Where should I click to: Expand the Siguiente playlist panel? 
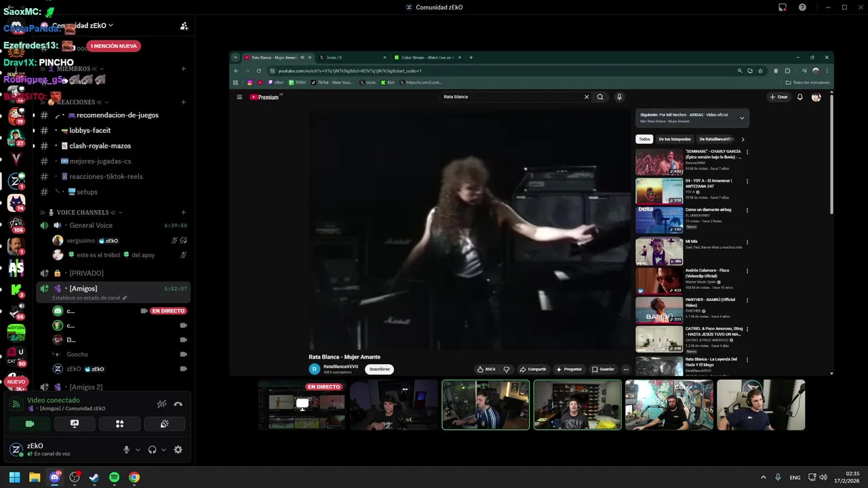tap(742, 118)
